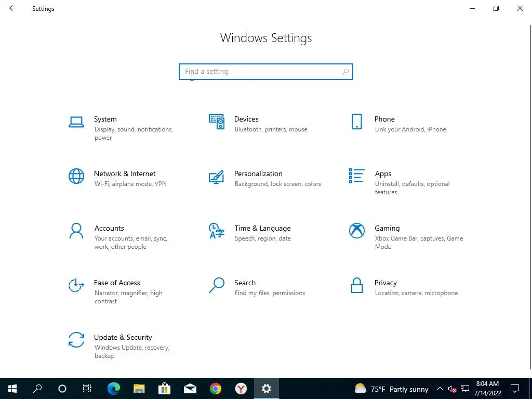Open the Devices keyboard-speaker icon
The height and width of the screenshot is (399, 532).
[x=217, y=122]
